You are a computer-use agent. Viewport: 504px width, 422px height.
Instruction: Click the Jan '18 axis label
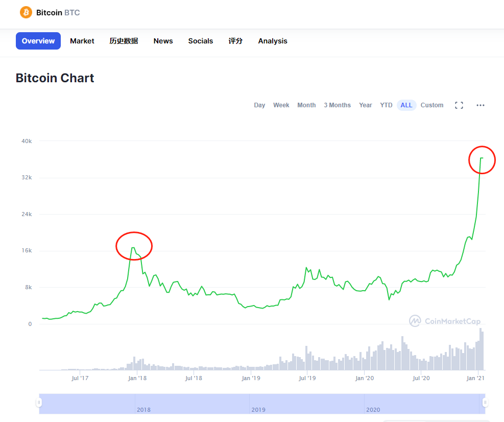click(x=137, y=378)
